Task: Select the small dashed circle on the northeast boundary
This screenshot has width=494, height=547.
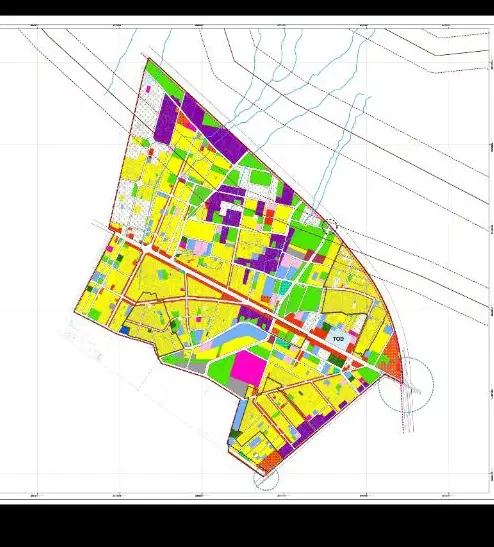Action: pyautogui.click(x=330, y=225)
